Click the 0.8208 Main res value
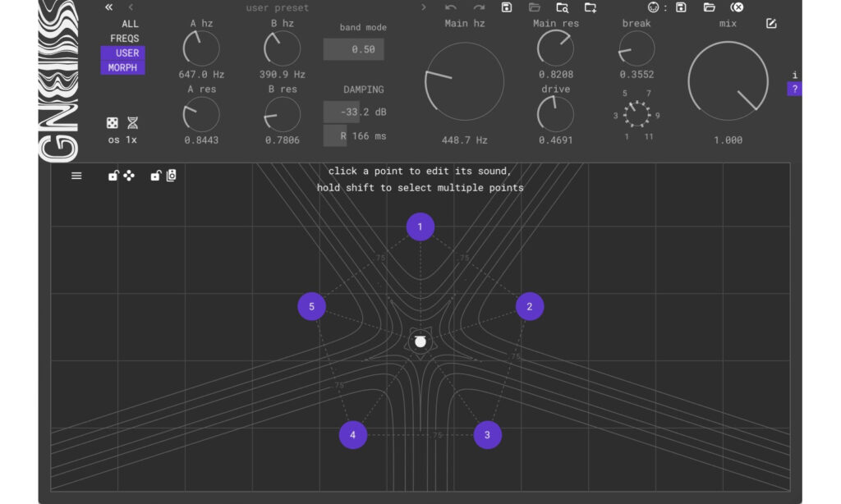 [556, 75]
